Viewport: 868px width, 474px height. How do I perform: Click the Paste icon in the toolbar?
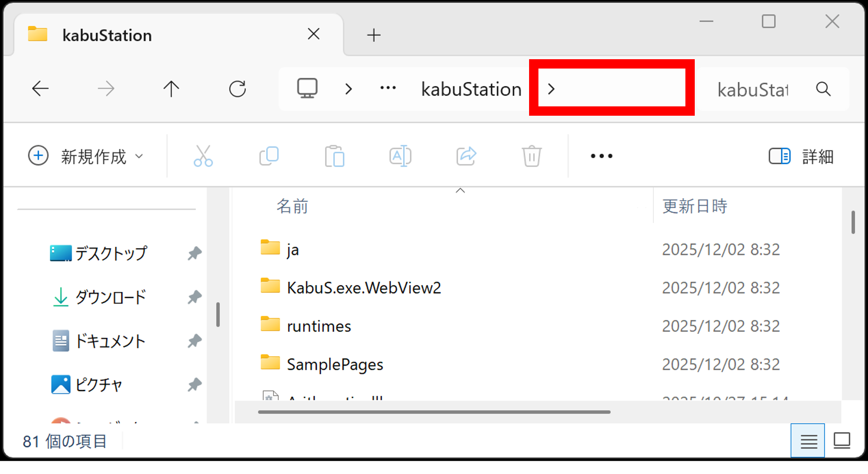(x=334, y=156)
